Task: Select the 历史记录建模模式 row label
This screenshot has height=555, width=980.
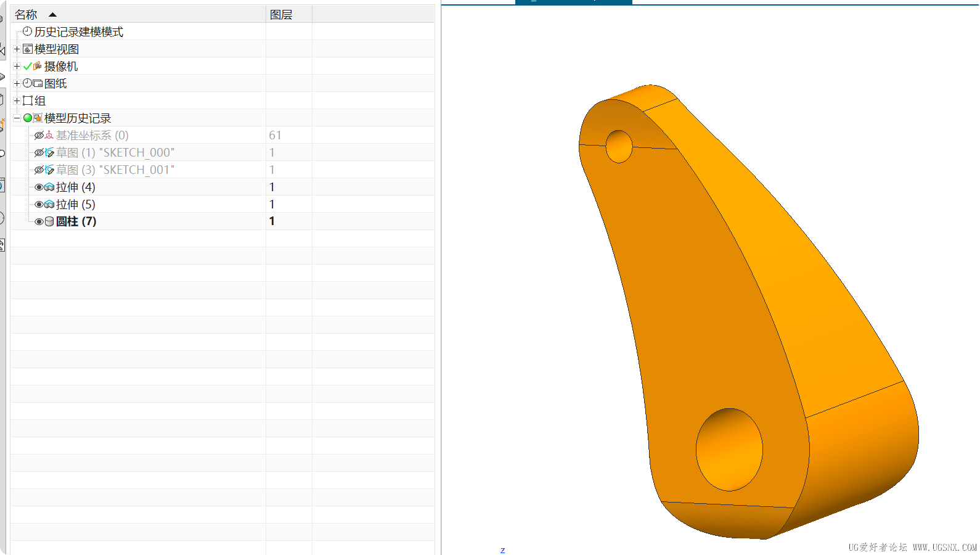Action: click(79, 31)
